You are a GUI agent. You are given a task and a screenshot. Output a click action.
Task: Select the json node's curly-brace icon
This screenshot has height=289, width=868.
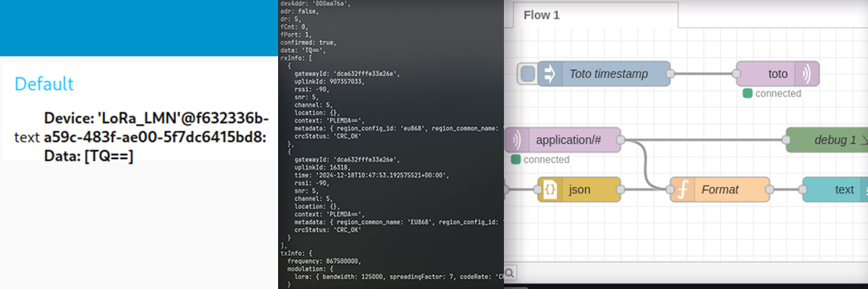[550, 189]
